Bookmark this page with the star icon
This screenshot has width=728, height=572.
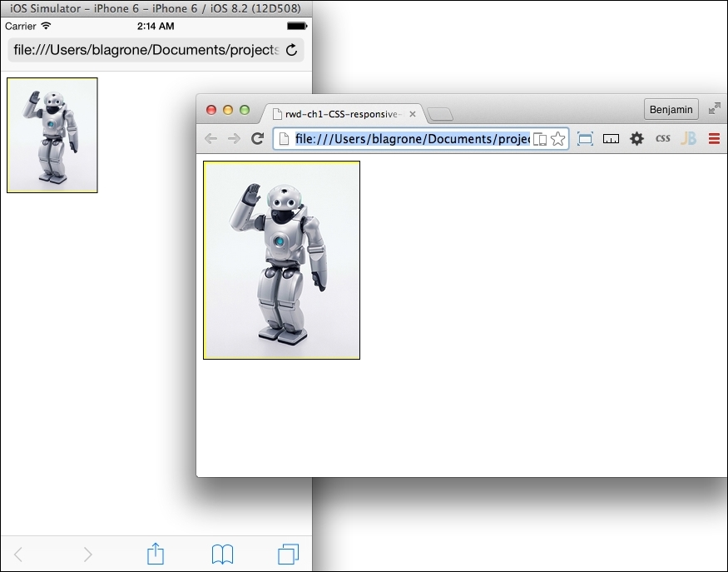tap(557, 139)
